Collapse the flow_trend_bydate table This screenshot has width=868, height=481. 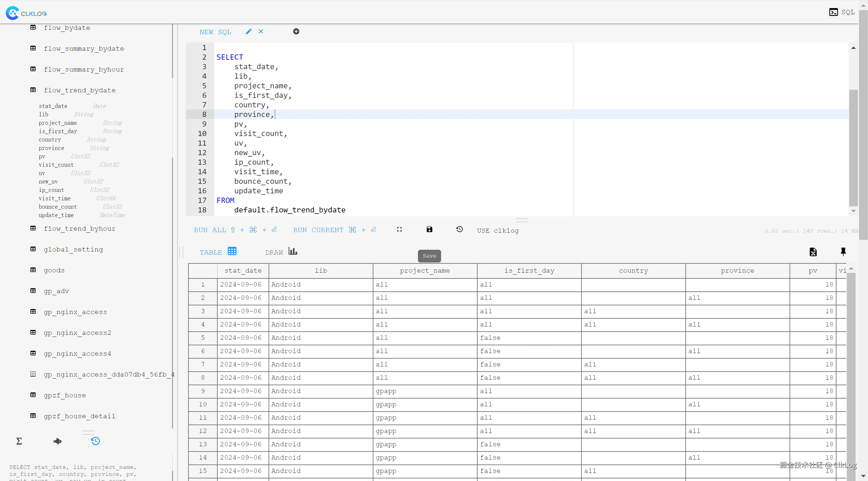point(79,90)
